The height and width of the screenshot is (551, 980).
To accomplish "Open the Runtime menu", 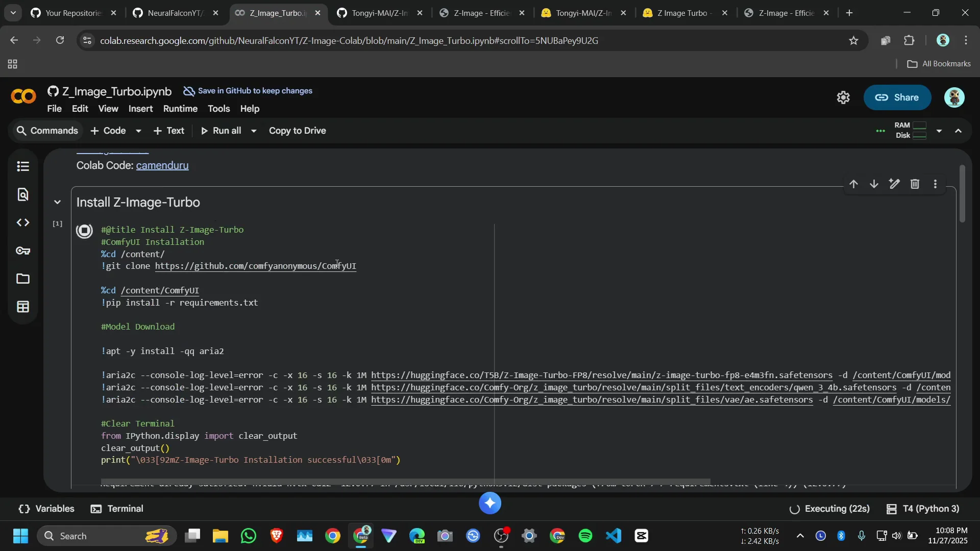I will coord(180,109).
